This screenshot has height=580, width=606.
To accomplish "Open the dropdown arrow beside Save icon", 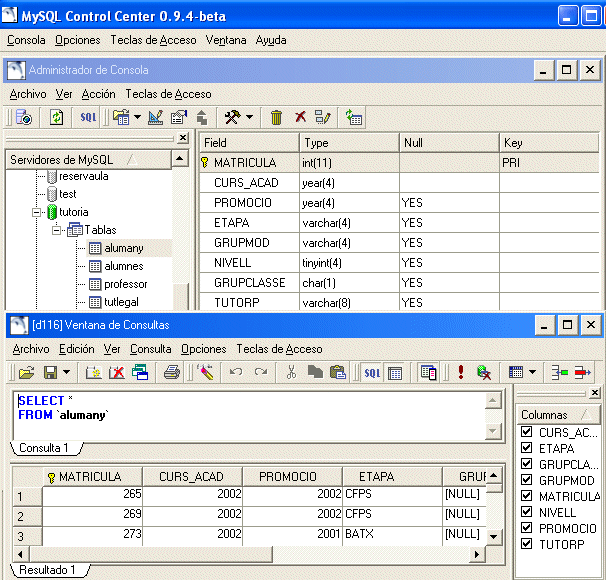I will (x=66, y=372).
